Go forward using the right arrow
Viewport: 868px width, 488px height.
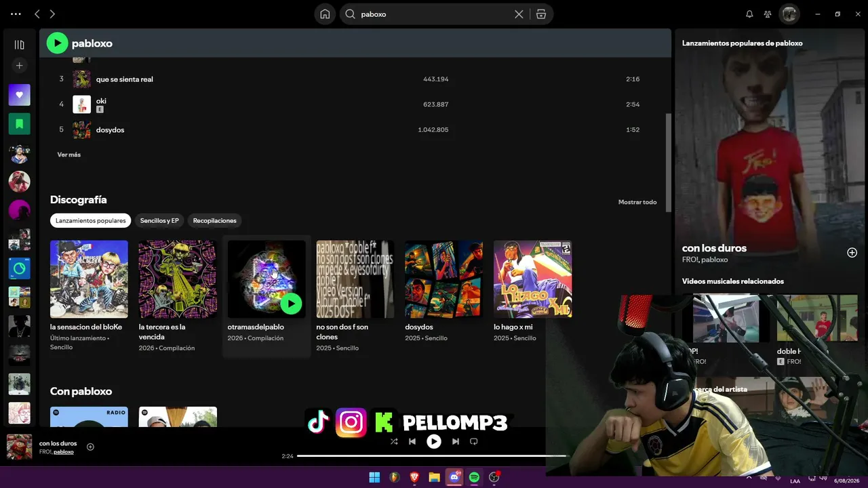tap(52, 14)
